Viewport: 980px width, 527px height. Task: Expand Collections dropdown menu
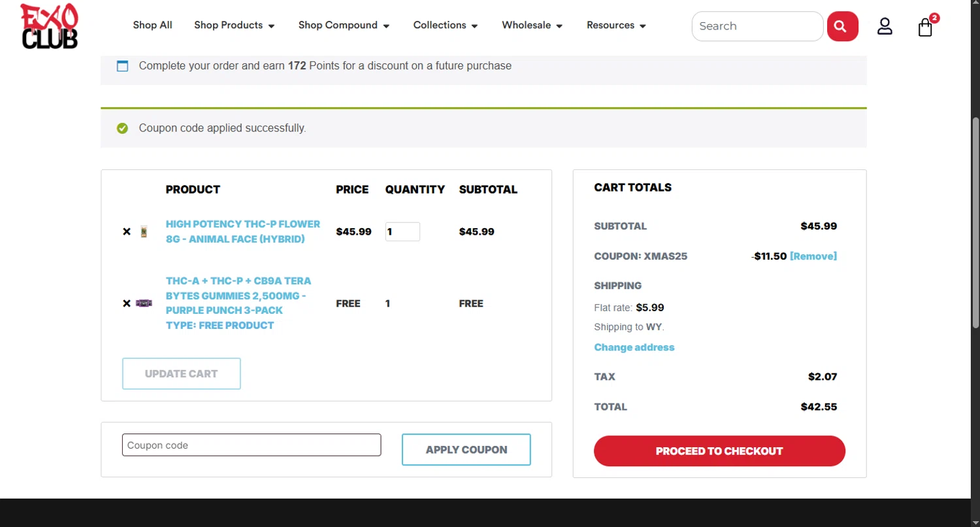click(x=446, y=25)
